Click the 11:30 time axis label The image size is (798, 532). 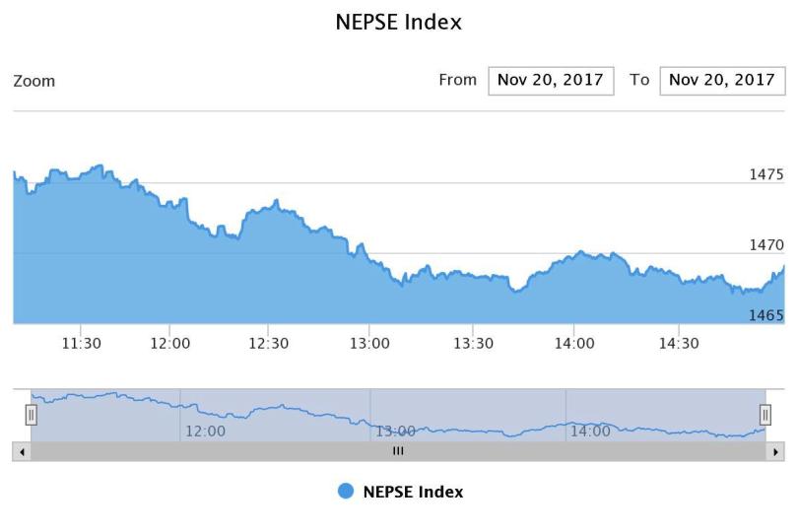[x=82, y=343]
